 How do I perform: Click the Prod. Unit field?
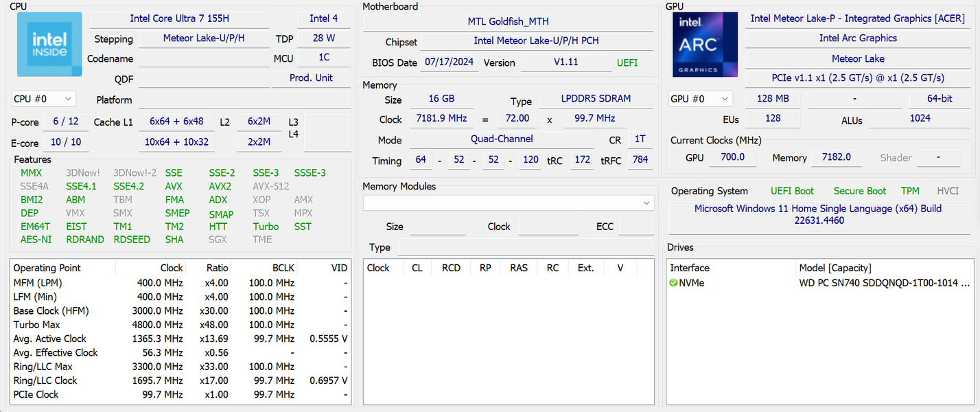pyautogui.click(x=311, y=78)
